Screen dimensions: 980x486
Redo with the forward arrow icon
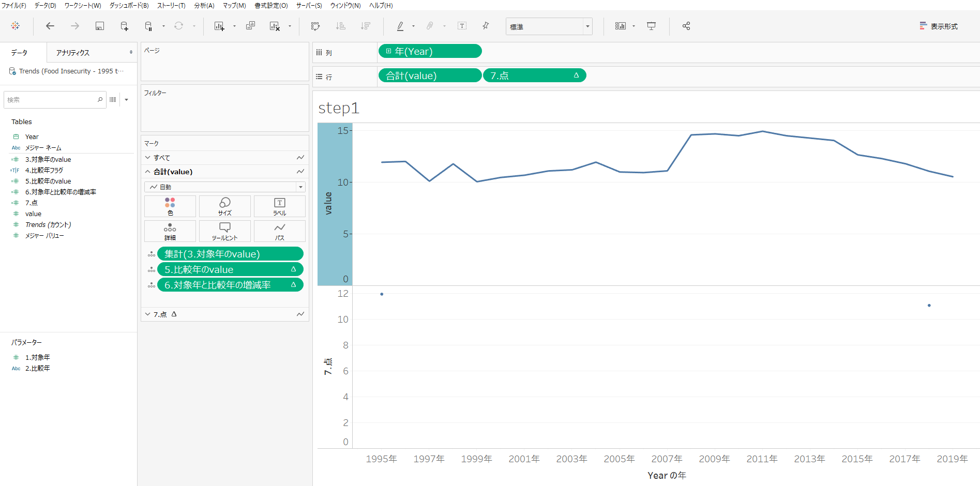coord(75,26)
